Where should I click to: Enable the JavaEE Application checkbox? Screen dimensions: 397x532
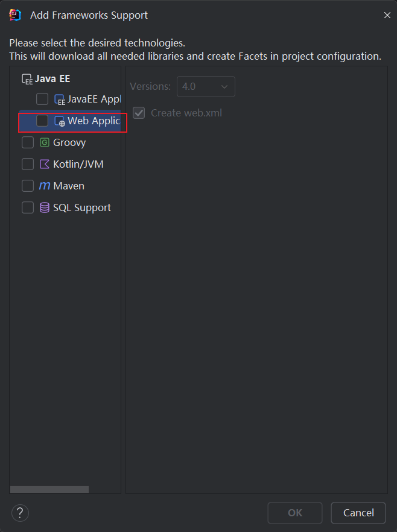(x=42, y=99)
